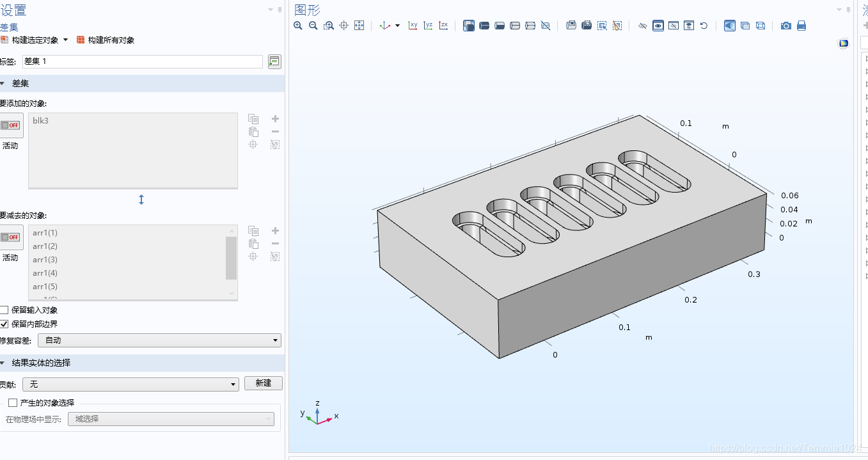
Task: Select arr1(1) in subtract list
Action: 45,233
